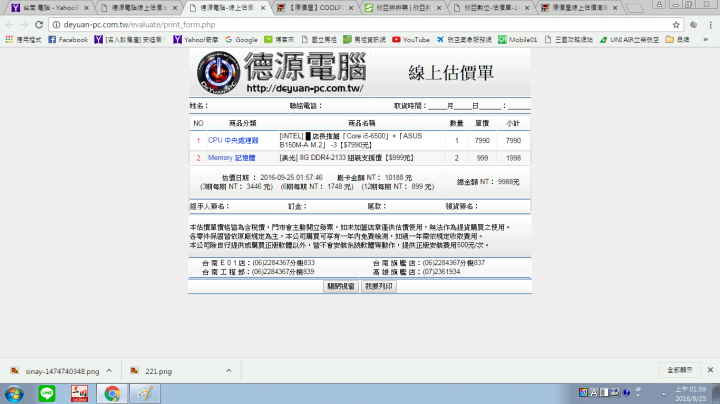Open the Mobile01 bookmark

(x=518, y=40)
